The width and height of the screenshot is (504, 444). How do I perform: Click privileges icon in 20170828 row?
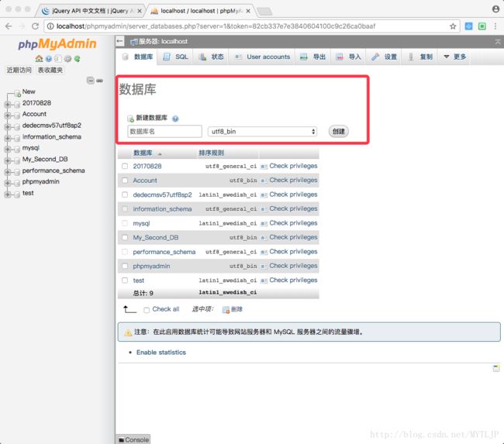tap(264, 167)
